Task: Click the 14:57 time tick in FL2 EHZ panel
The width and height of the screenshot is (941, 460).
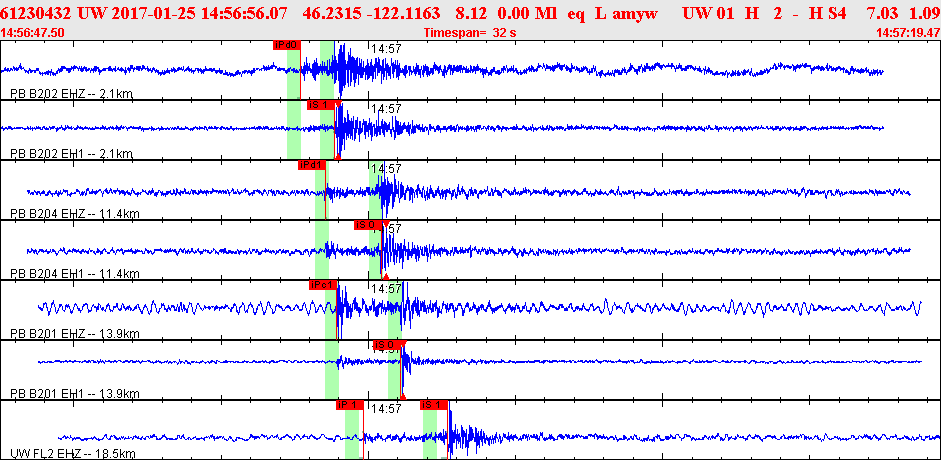Action: [386, 408]
